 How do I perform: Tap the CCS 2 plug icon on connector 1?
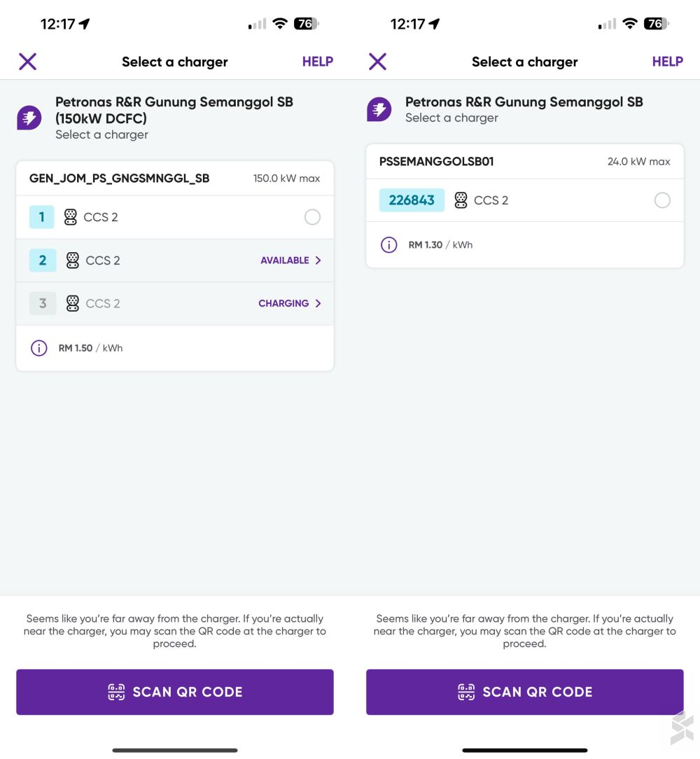click(71, 217)
